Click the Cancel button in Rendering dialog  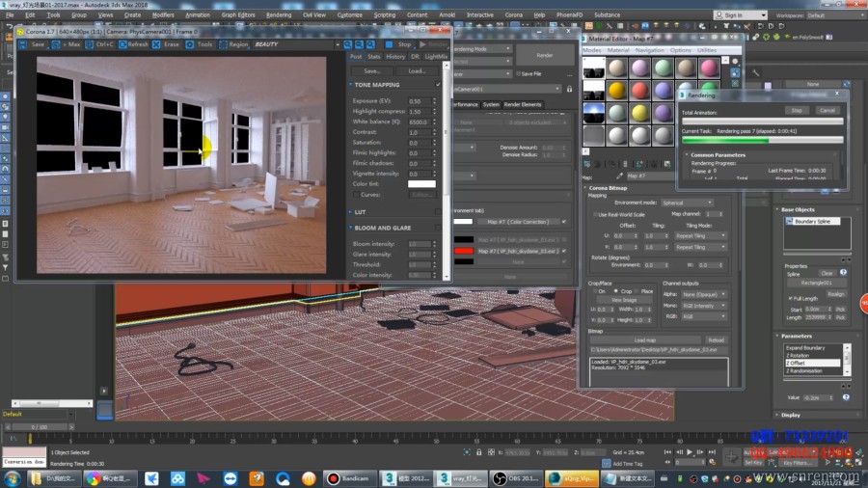[x=827, y=110]
